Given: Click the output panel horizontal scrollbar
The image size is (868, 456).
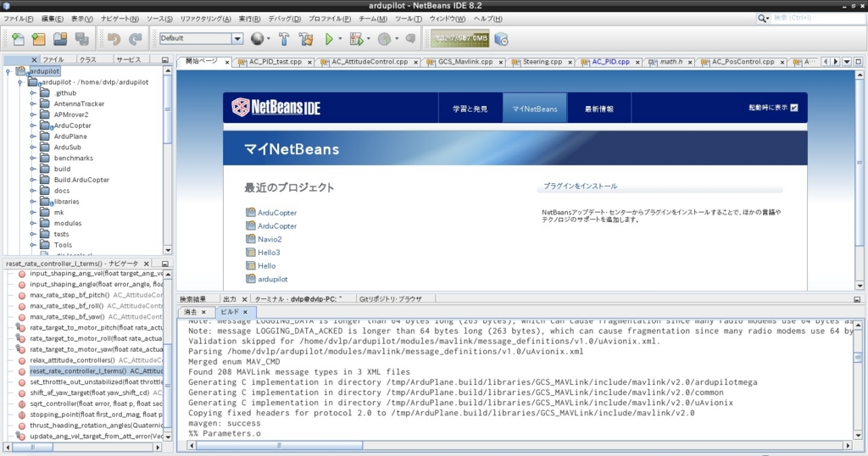Looking at the screenshot, I should 279,445.
